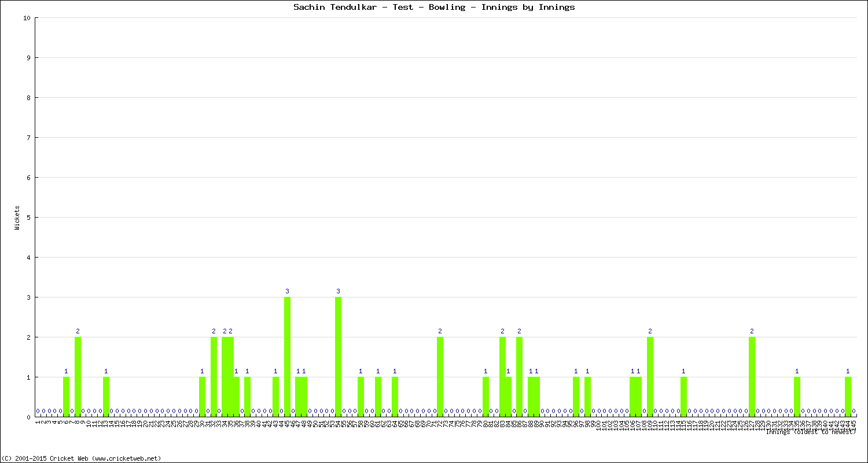Click the 1-wicket bar at innings 135
Image resolution: width=868 pixels, height=463 pixels.
point(797,397)
